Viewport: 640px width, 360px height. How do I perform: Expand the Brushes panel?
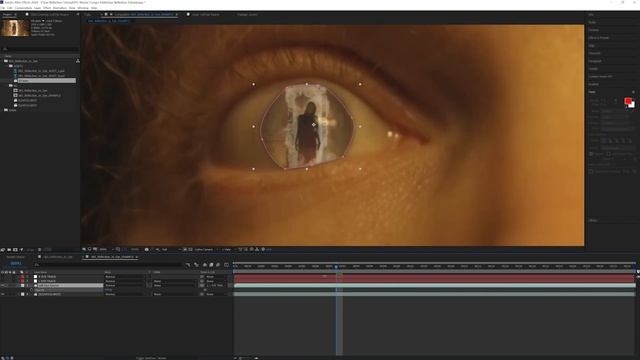[x=593, y=84]
